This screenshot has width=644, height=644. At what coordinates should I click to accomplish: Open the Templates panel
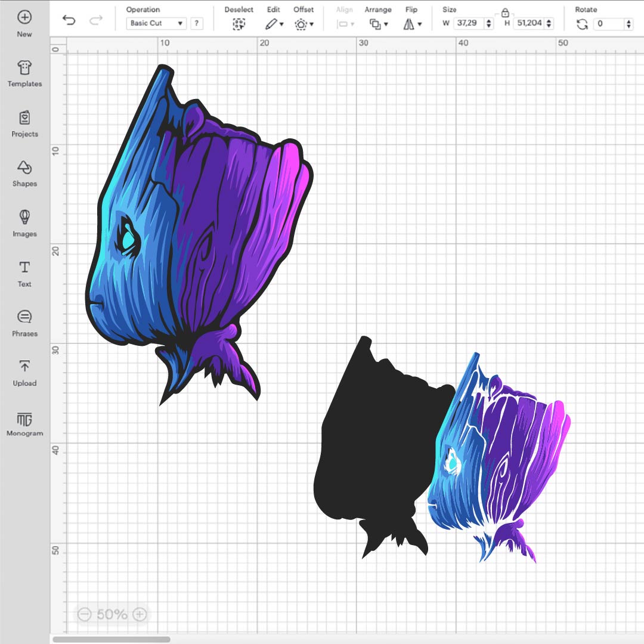(24, 74)
